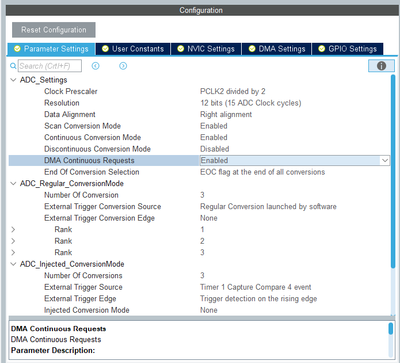Collapse the ADC_Settings group
The height and width of the screenshot is (363, 400).
tap(13, 80)
